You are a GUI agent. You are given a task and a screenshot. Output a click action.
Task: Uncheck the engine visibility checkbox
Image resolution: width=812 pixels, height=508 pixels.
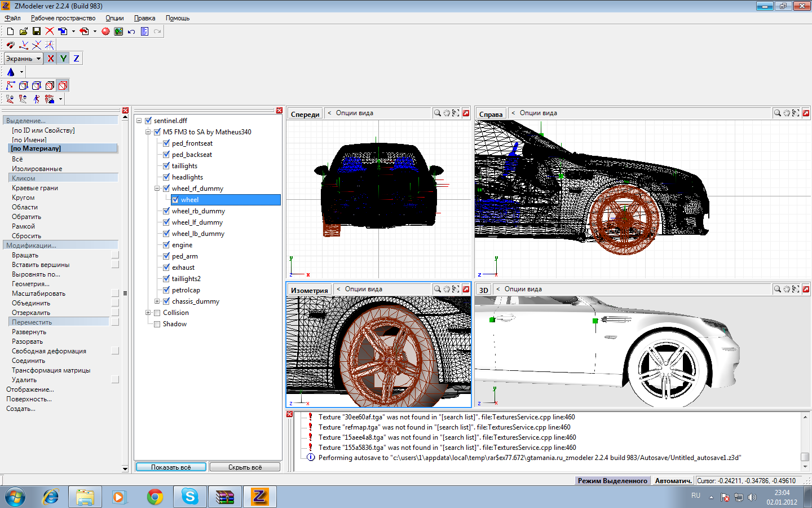coord(166,245)
